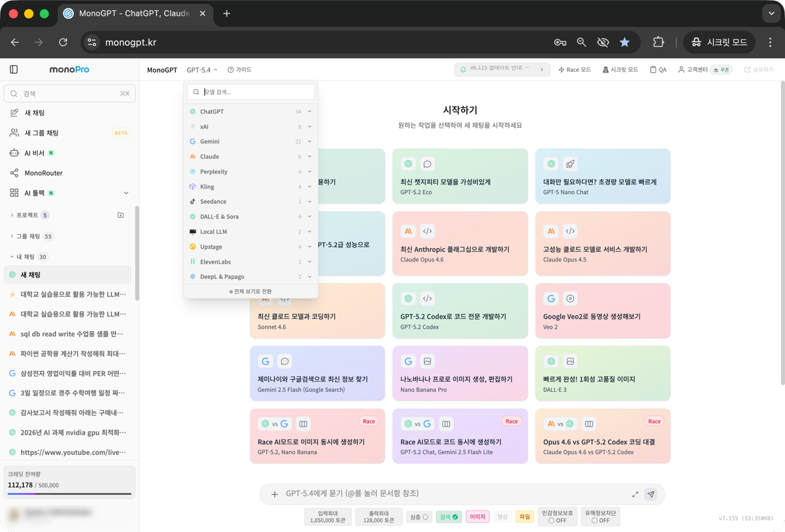
Task: Toggle the 영상 option
Action: point(502,517)
